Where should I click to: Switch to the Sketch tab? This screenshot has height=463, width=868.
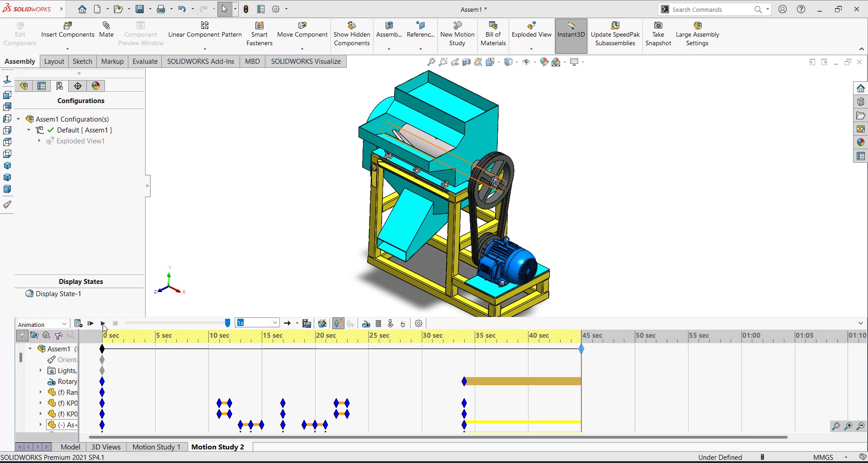tap(82, 61)
